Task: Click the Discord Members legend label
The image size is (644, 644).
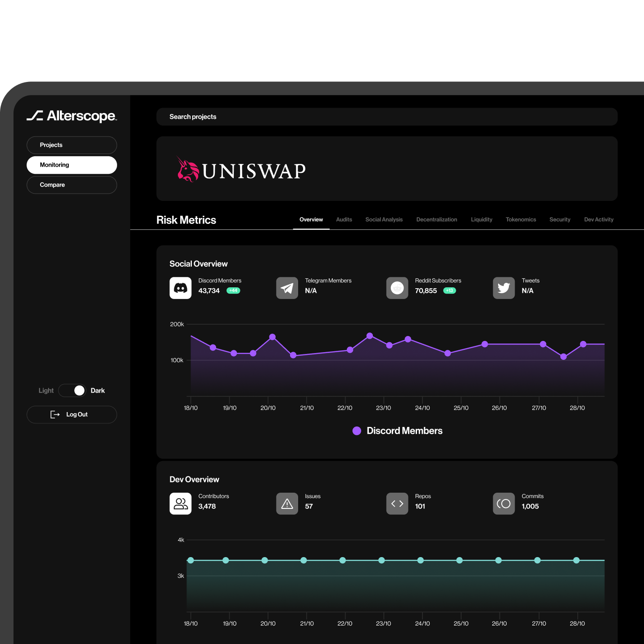Action: point(405,431)
